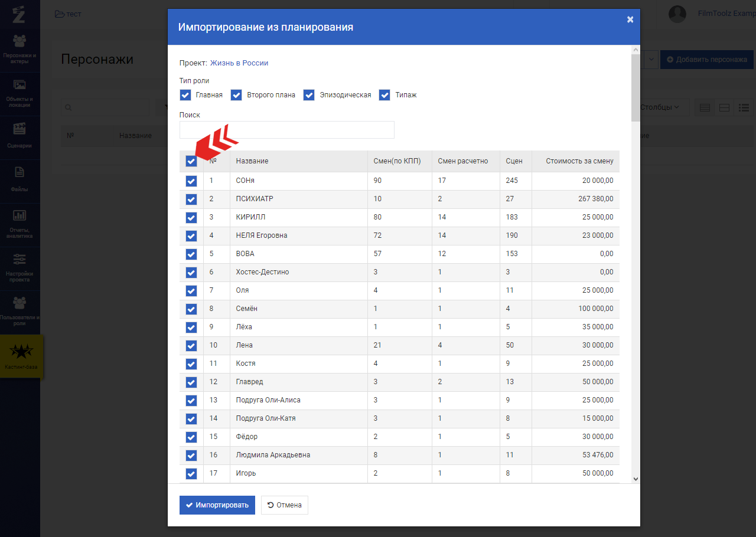Uncheck the Второго плана role type

pyautogui.click(x=236, y=95)
